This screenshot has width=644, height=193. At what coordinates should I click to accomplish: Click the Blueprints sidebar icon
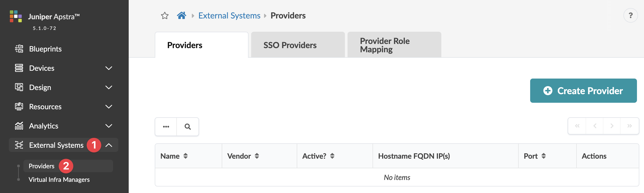[19, 49]
